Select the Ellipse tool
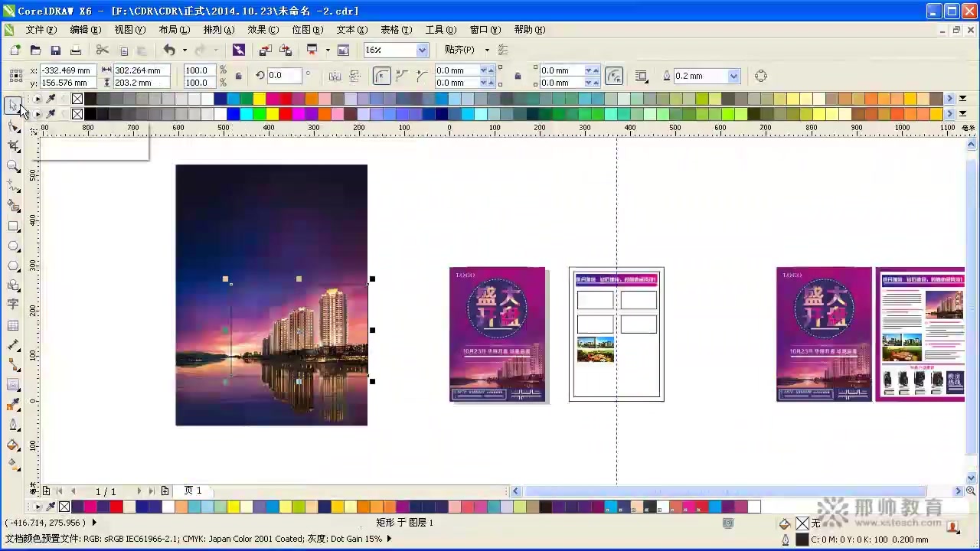This screenshot has height=551, width=980. [13, 246]
